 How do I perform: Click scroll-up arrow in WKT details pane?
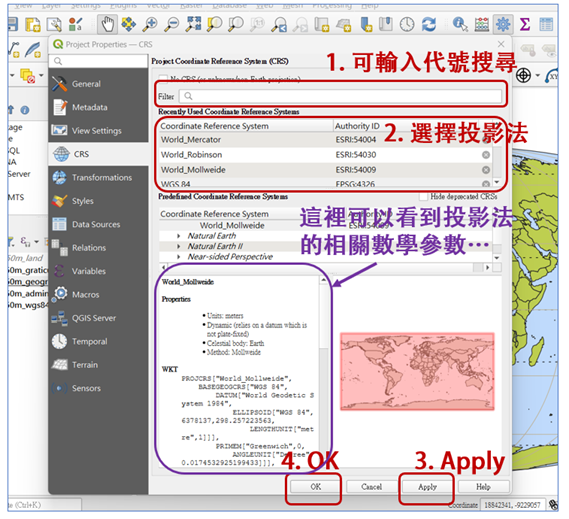(x=324, y=280)
